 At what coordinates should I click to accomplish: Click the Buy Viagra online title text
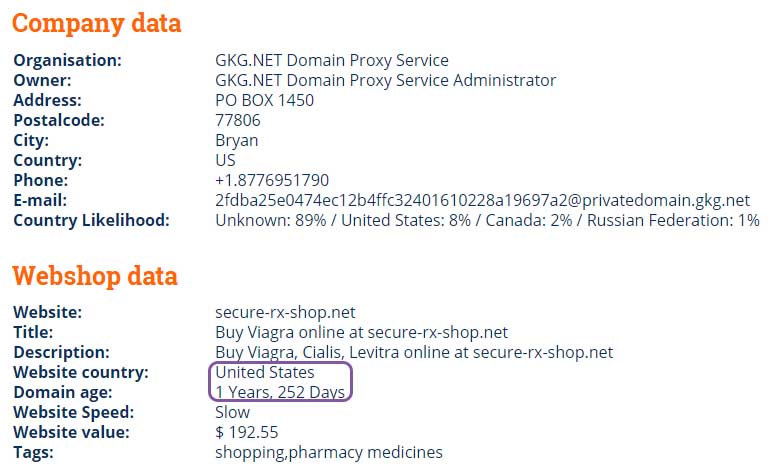[x=361, y=332]
